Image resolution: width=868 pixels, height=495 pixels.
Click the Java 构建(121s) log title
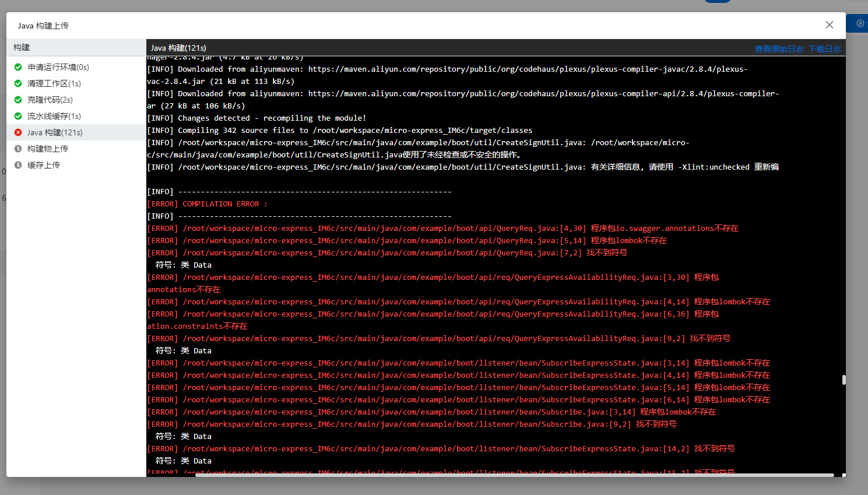178,48
